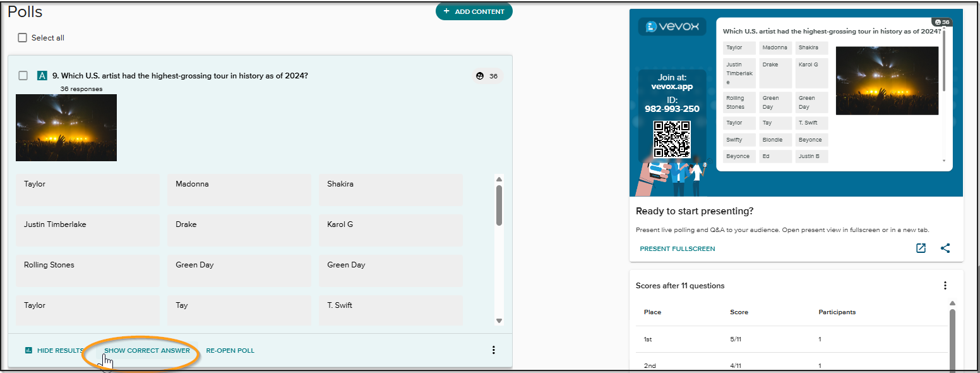The width and height of the screenshot is (980, 373).
Task: Click the session ID 982-993-250
Action: (672, 109)
